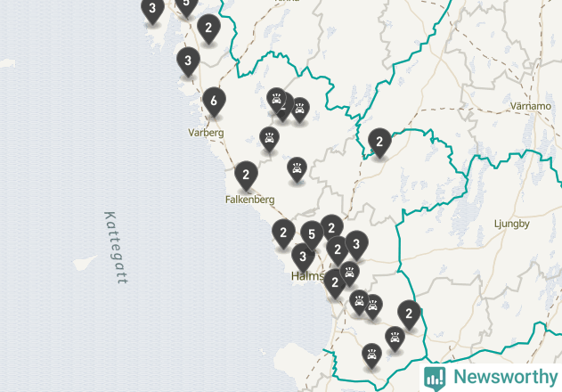Click the Newsworthy logo
This screenshot has width=562, height=392.
click(491, 378)
